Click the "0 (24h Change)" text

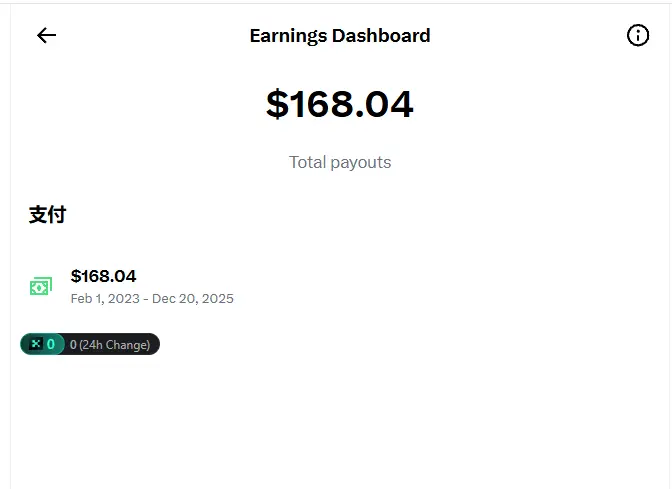click(110, 345)
